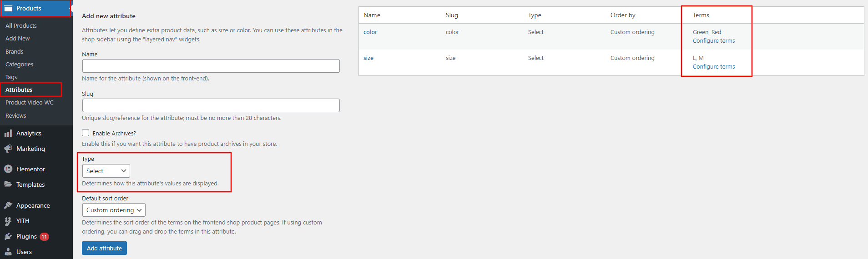868x259 pixels.
Task: Click the Slug column header
Action: point(452,15)
